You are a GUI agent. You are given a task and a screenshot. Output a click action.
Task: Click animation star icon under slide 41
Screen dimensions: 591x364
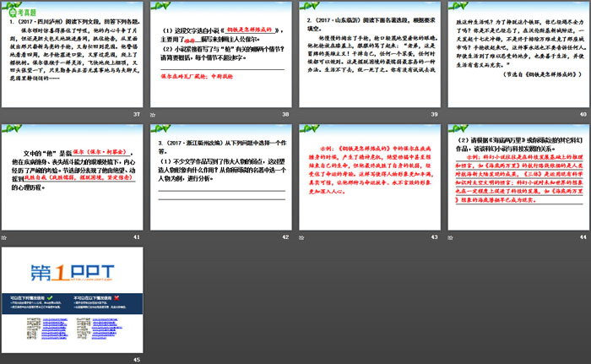coord(3,237)
